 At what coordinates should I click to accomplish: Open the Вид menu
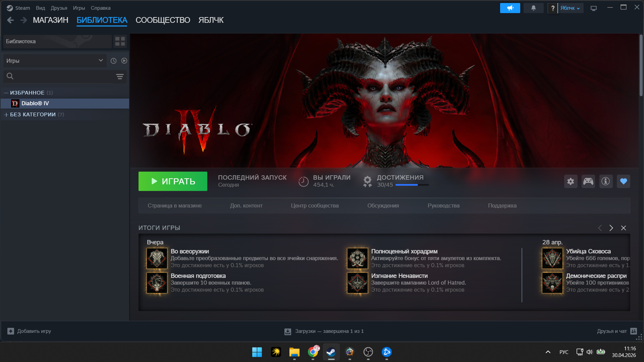pos(40,8)
